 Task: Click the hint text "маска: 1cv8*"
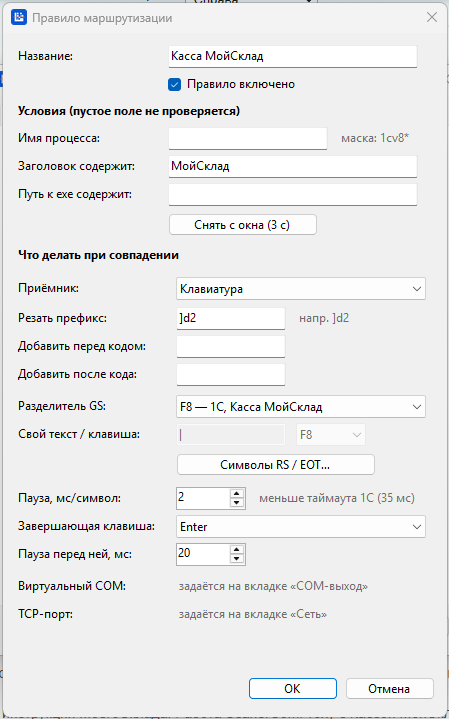(x=375, y=138)
